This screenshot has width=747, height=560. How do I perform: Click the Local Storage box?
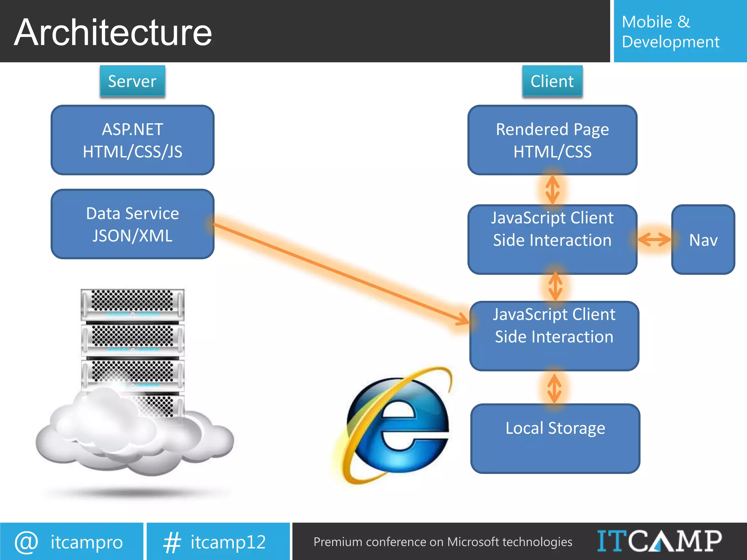pos(555,438)
